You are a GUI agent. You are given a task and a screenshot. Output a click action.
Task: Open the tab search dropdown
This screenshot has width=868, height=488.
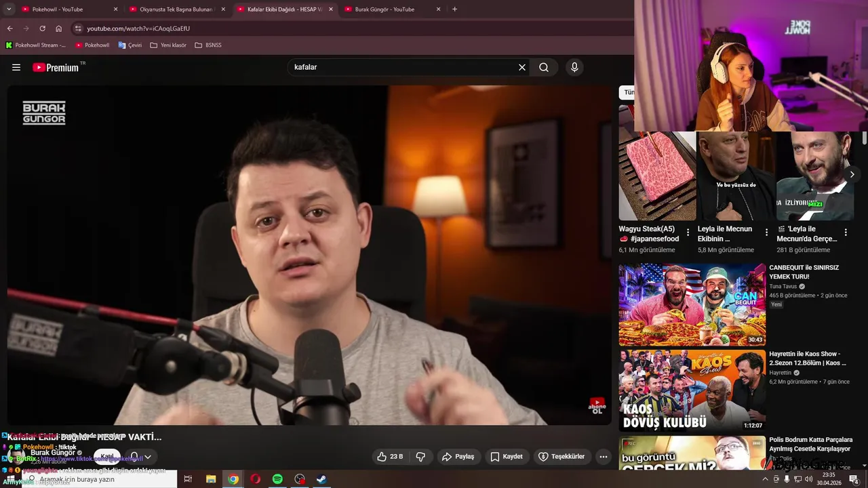9,9
